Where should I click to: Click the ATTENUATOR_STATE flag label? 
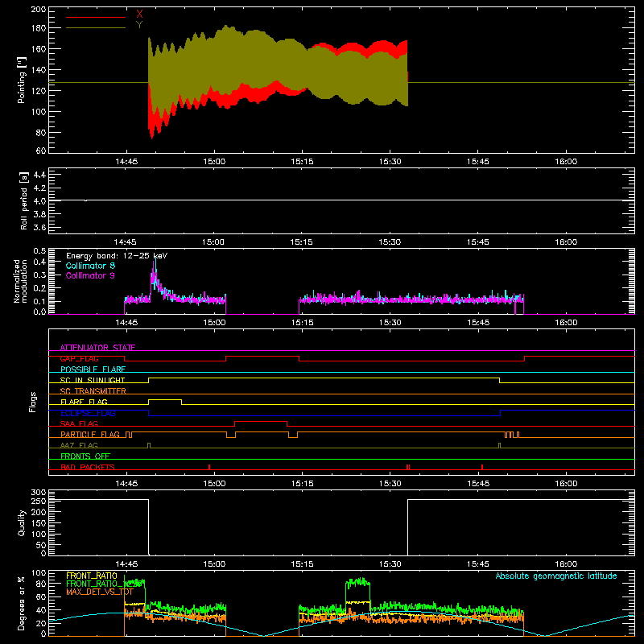click(x=97, y=348)
